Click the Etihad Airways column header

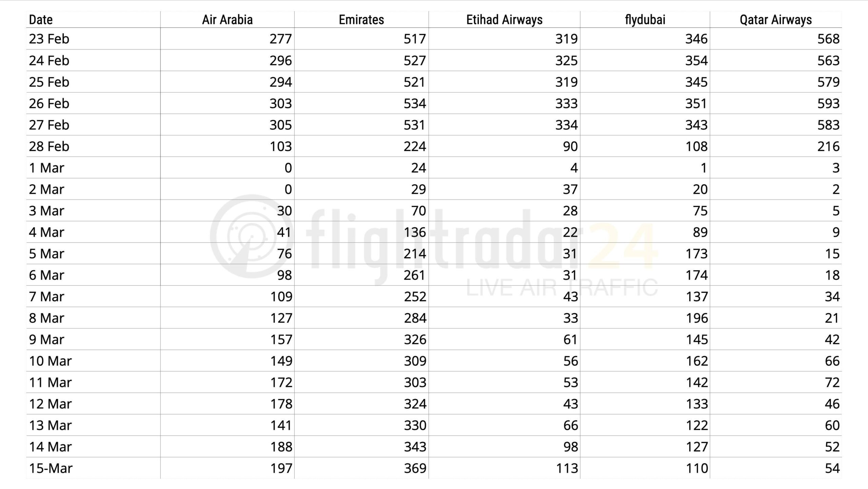click(504, 20)
